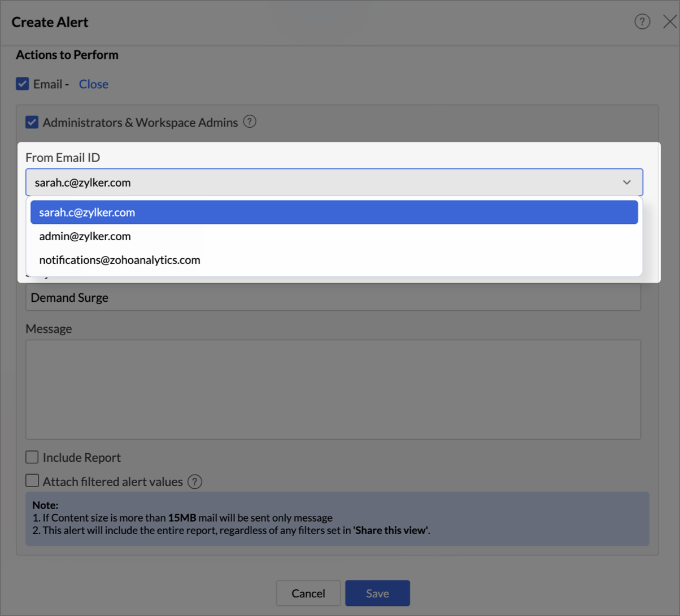Viewport: 680px width, 616px height.
Task: Check Attach filtered alert values option
Action: (x=32, y=481)
